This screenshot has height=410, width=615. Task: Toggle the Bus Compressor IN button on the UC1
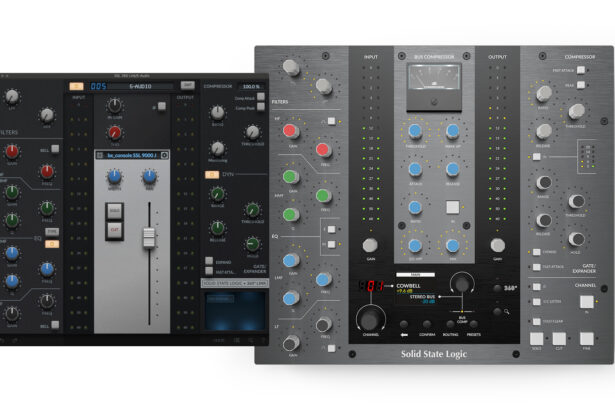coord(453,207)
